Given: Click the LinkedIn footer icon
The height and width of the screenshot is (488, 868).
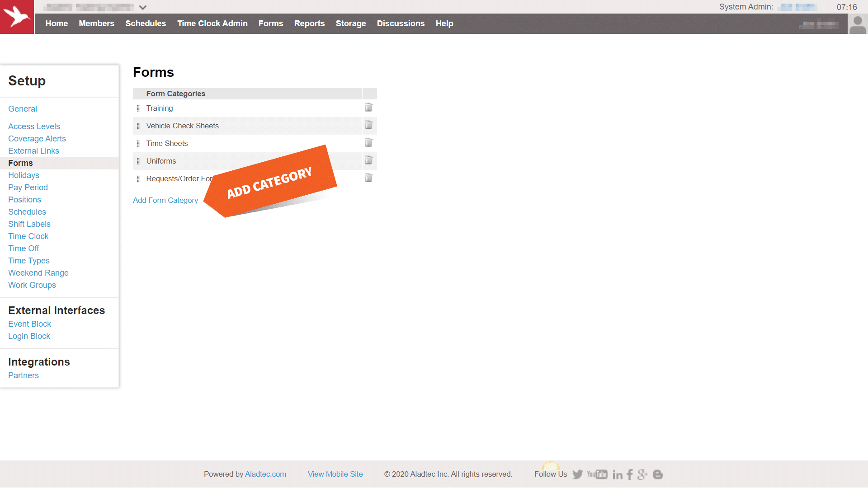Looking at the screenshot, I should (618, 474).
